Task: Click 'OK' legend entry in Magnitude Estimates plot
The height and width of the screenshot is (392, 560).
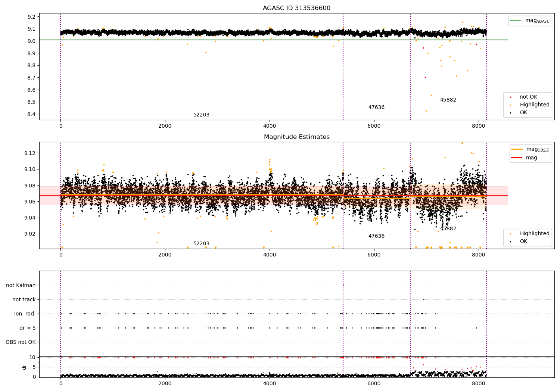Action: (523, 242)
